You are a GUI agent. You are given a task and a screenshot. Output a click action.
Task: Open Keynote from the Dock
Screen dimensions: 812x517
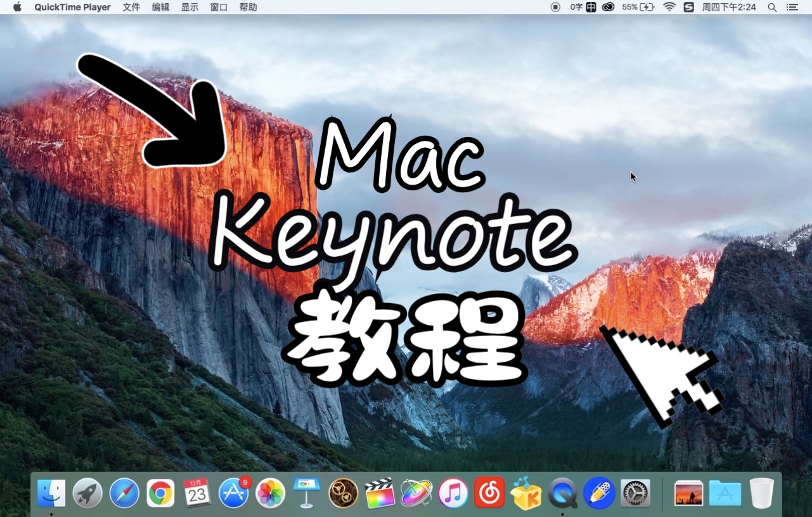[x=306, y=492]
